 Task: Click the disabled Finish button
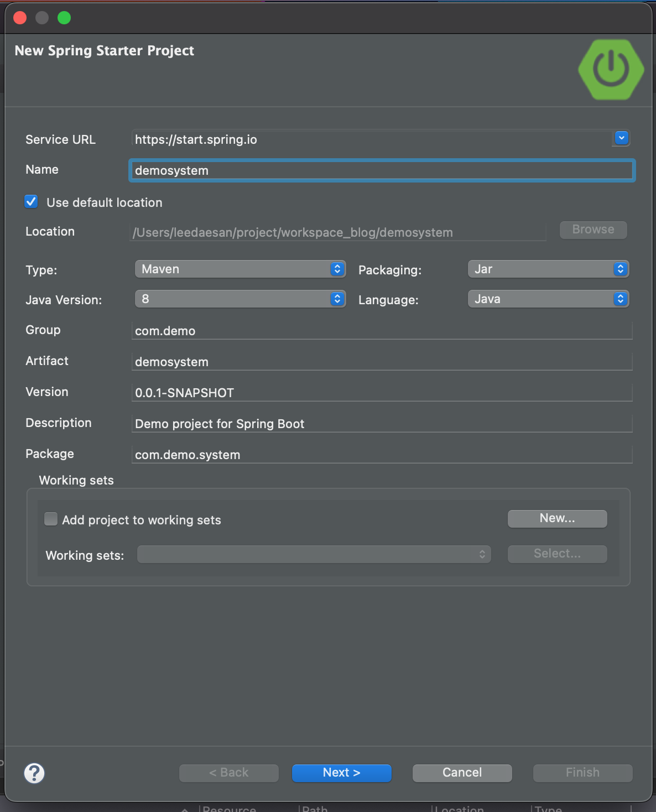[x=583, y=773]
